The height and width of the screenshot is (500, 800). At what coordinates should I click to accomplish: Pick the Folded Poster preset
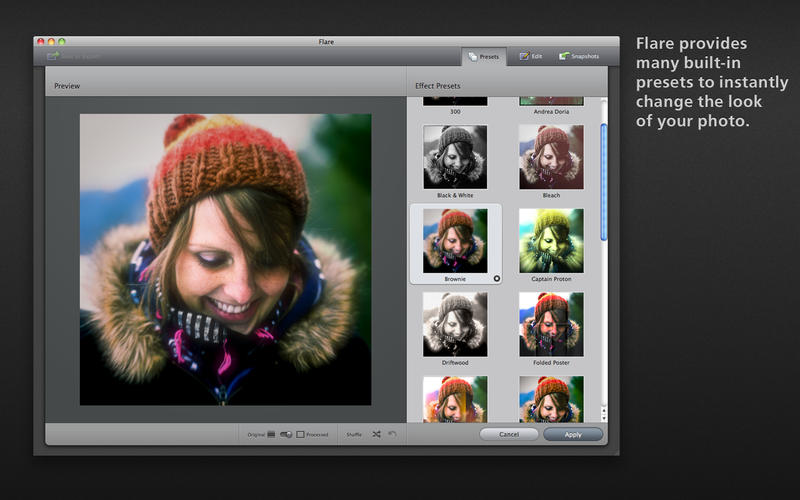[x=551, y=324]
